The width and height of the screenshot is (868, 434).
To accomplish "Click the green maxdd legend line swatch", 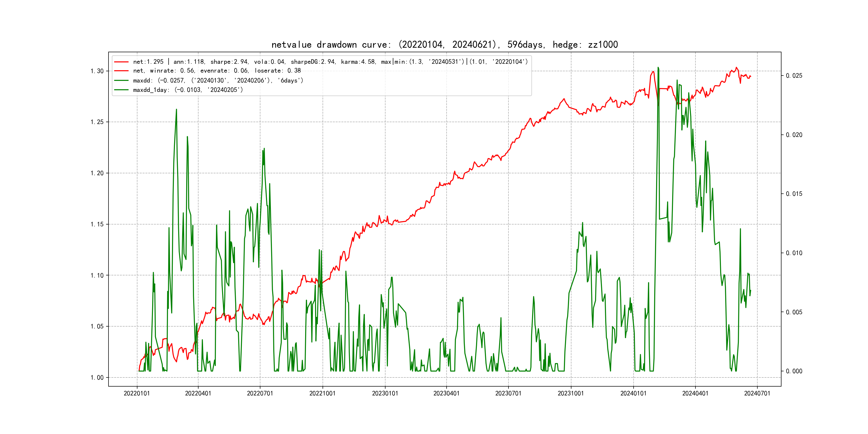I will [121, 81].
